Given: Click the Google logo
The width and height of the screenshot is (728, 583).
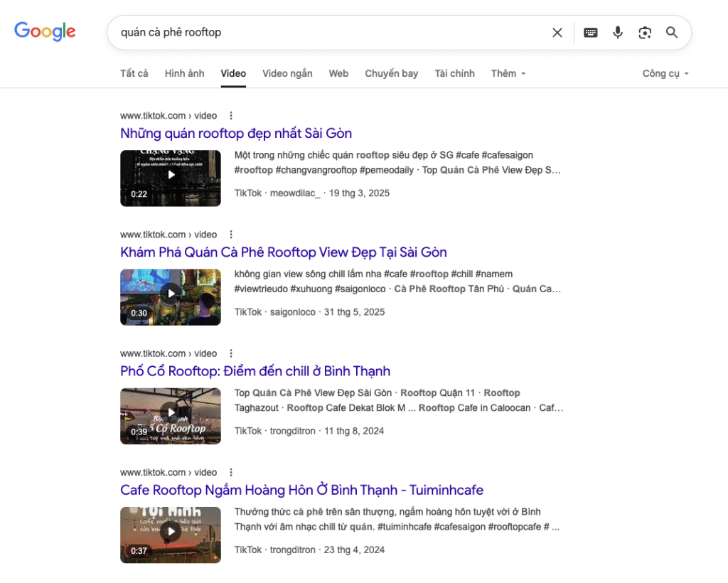Looking at the screenshot, I should click(45, 31).
